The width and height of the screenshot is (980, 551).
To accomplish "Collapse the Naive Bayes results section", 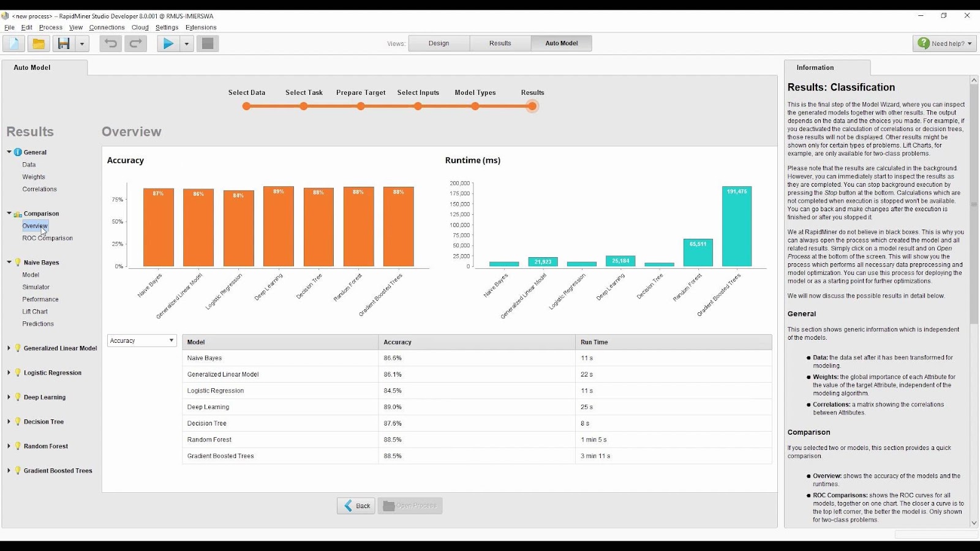I will [x=9, y=262].
